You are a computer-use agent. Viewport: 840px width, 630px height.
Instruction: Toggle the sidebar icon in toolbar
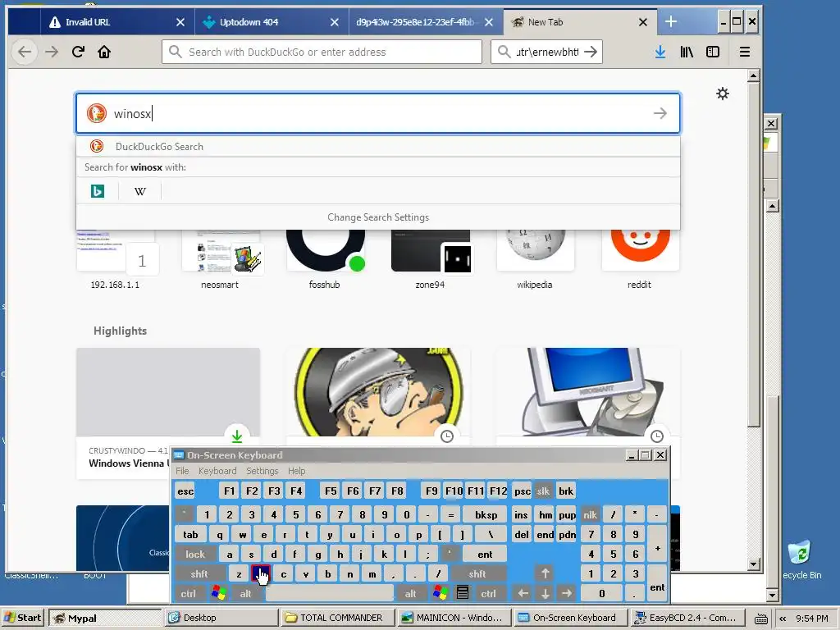pyautogui.click(x=713, y=52)
